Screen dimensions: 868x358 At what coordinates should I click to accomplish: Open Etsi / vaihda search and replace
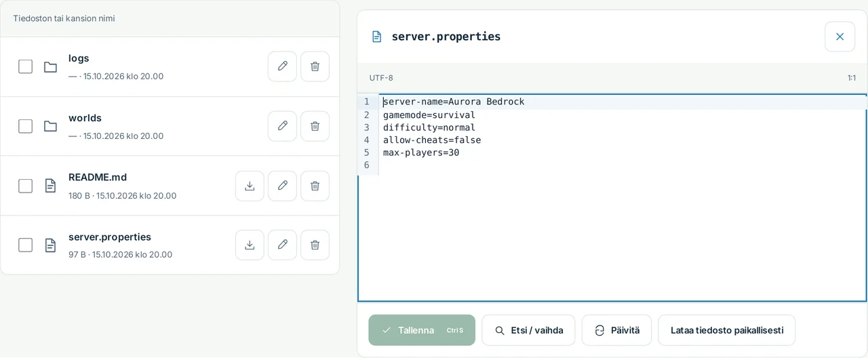528,330
